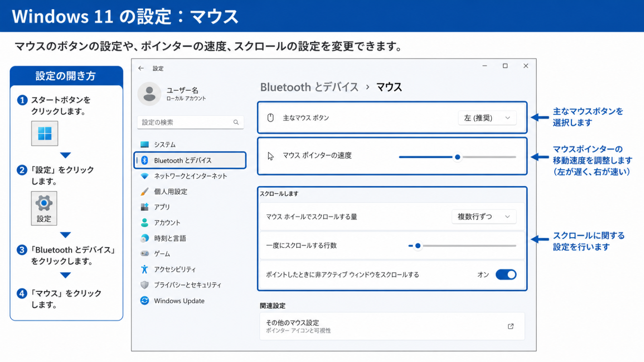Click the Bluetooth icon in the sidebar
644x362 pixels.
coord(144,160)
